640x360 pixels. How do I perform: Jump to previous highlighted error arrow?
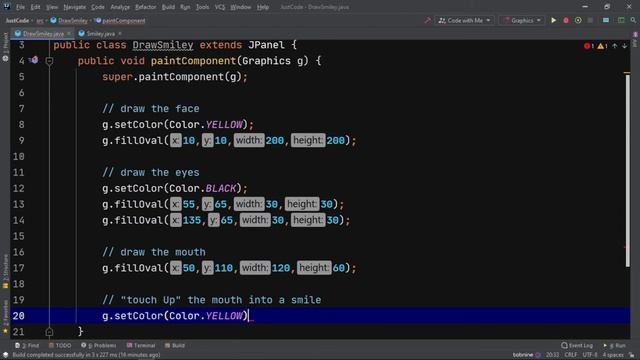(615, 46)
